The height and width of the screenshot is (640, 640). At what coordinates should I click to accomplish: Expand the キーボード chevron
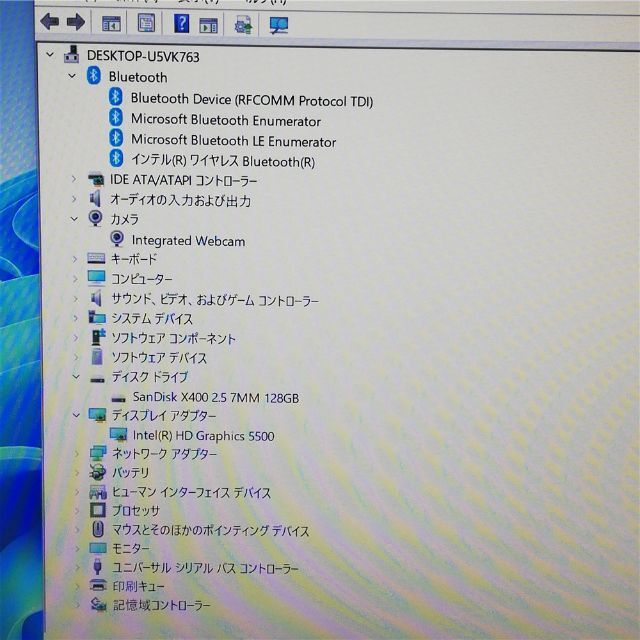pyautogui.click(x=75, y=259)
